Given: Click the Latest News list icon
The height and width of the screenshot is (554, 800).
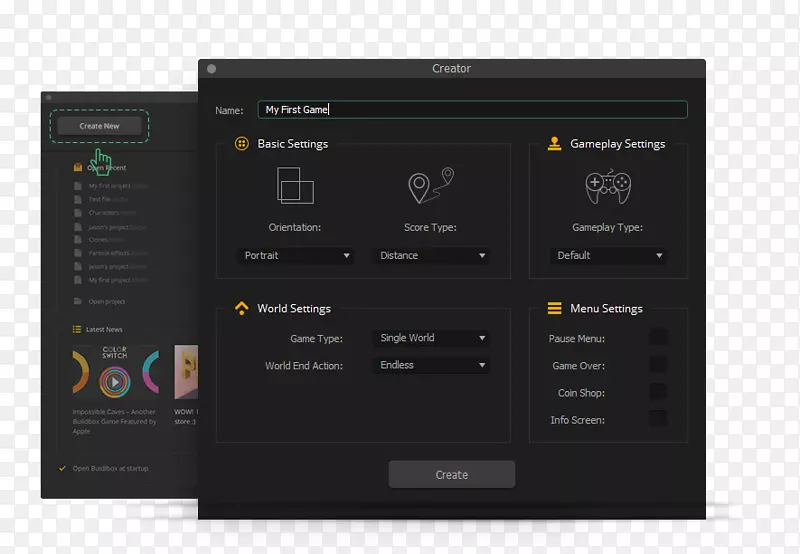Looking at the screenshot, I should point(77,329).
